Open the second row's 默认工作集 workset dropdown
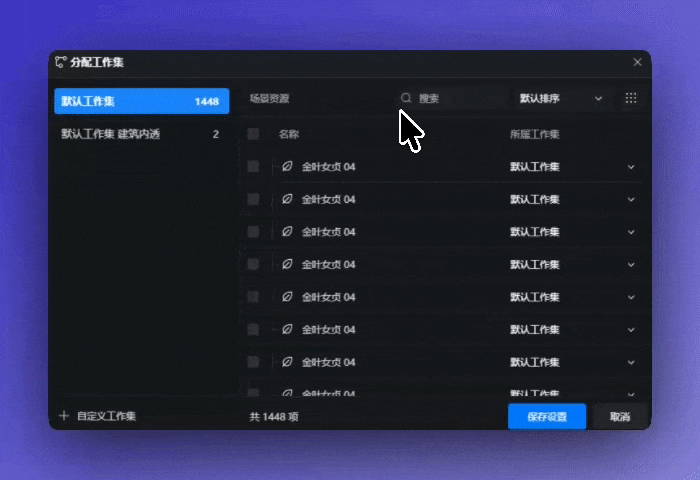Screen dimensions: 700x480 [x=572, y=199]
